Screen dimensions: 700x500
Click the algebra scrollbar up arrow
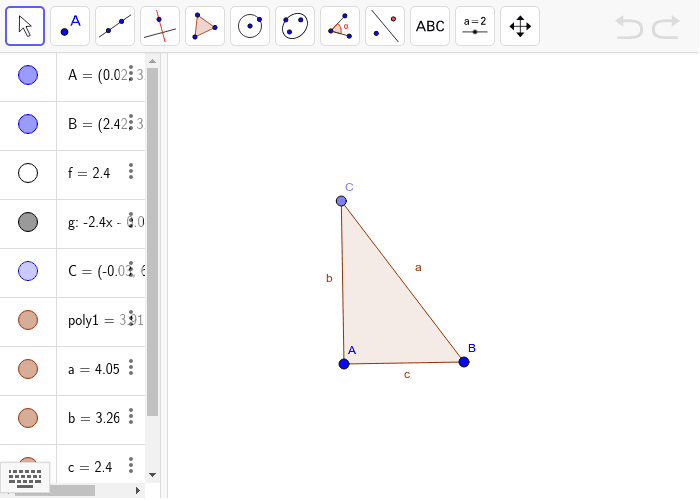tap(152, 61)
